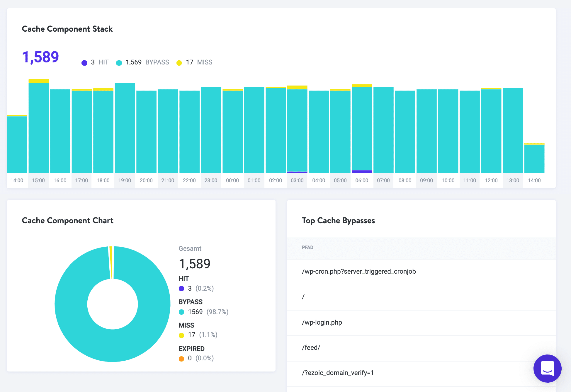The width and height of the screenshot is (571, 392).
Task: Click the root path / bypass entry
Action: click(303, 297)
